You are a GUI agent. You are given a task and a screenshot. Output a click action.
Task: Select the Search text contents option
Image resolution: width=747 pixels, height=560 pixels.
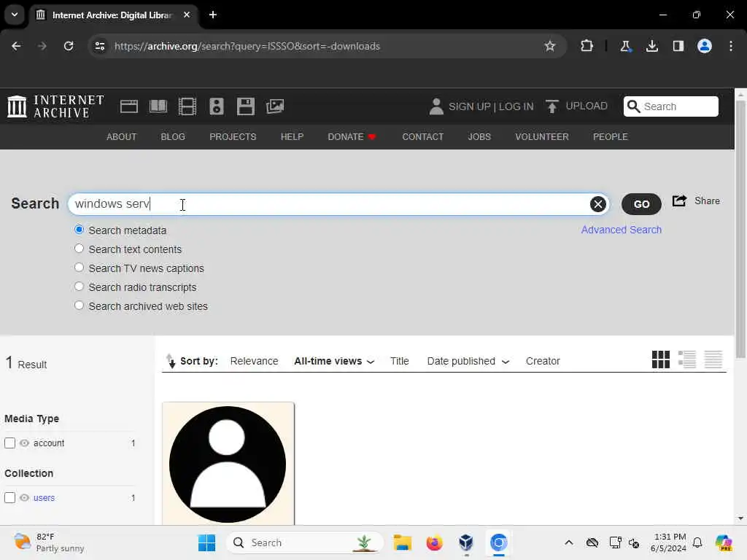coord(79,249)
